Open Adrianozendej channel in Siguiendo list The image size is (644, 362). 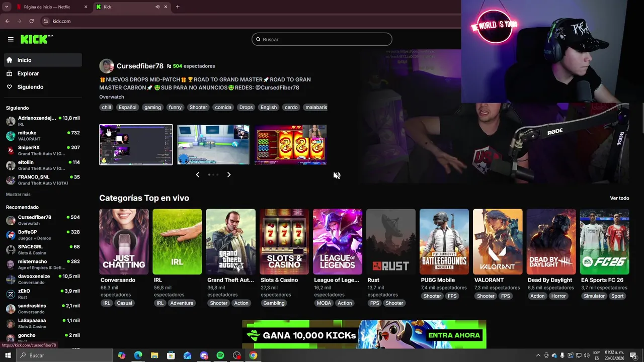[43, 121]
